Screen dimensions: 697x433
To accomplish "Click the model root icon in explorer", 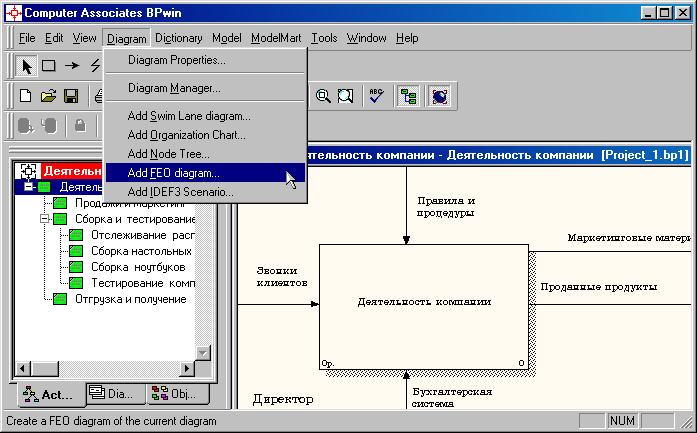I will point(28,171).
